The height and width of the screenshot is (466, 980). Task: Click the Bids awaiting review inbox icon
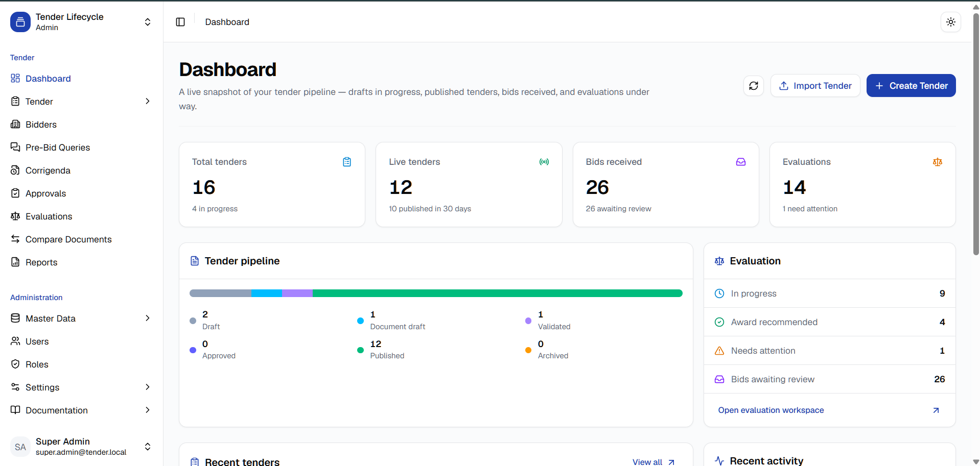click(719, 379)
